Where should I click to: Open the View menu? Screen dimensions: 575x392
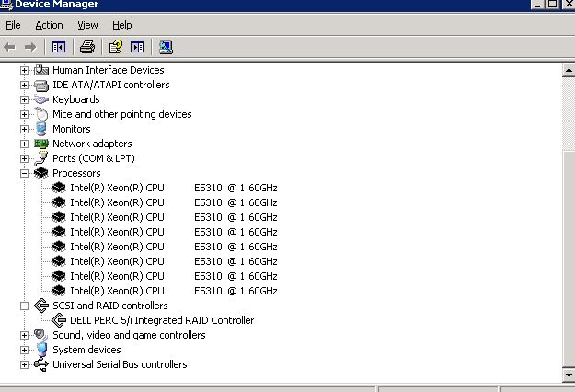pyautogui.click(x=87, y=25)
